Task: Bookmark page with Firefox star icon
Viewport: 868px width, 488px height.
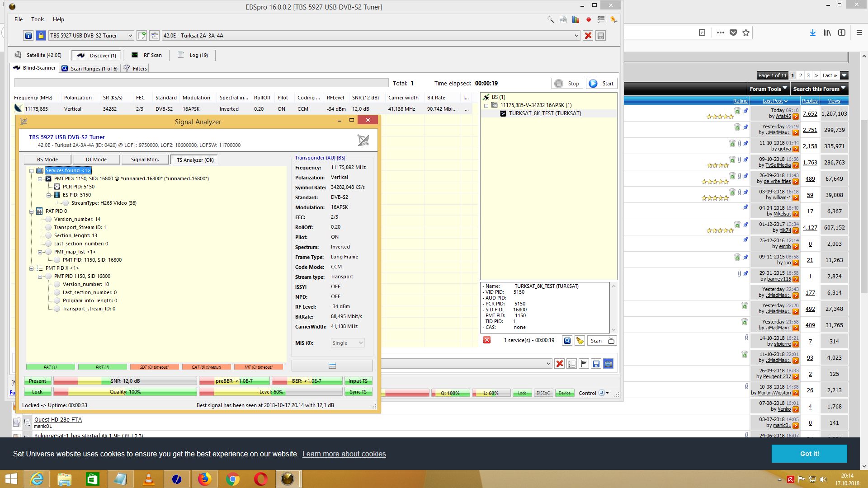Action: coord(746,33)
